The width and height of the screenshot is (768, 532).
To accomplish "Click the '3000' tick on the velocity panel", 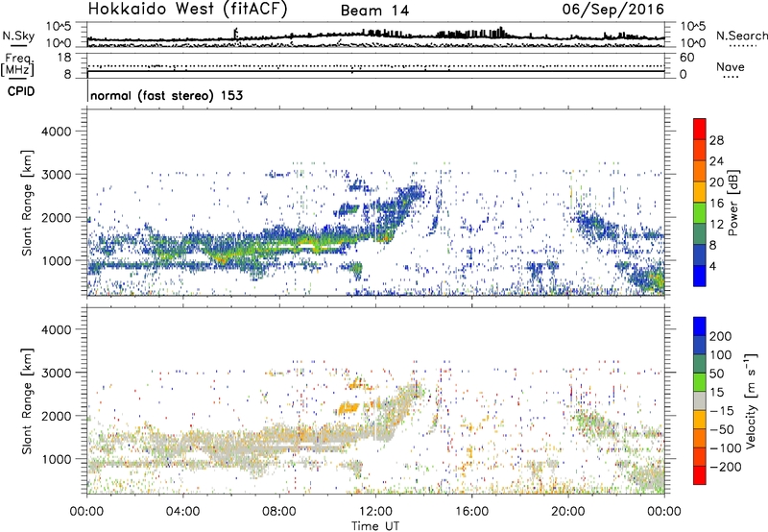I will (x=56, y=373).
